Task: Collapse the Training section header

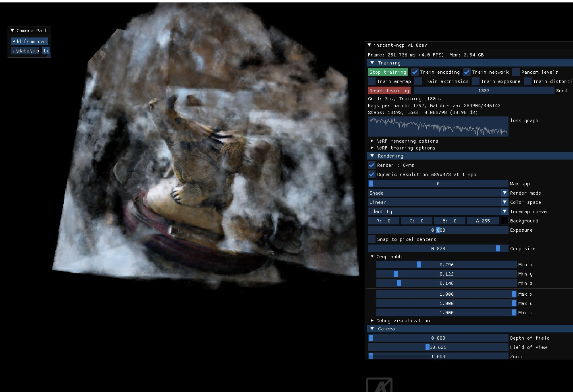Action: (x=372, y=63)
